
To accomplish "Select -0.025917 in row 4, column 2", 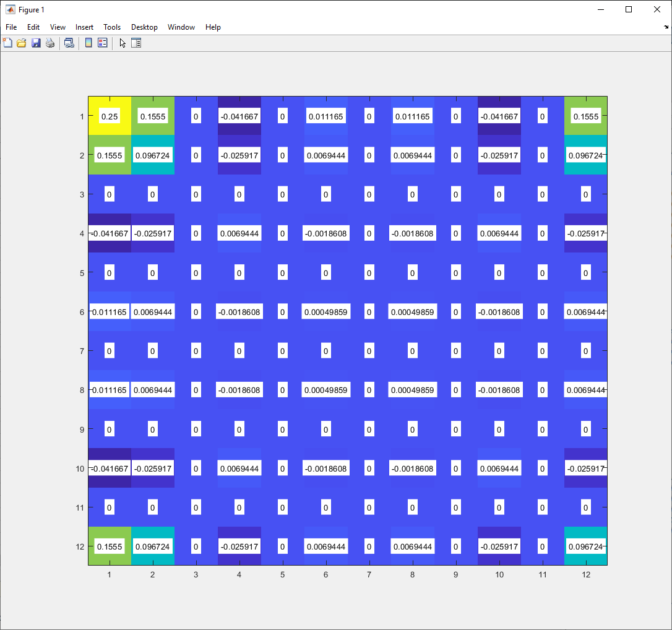I will (x=153, y=233).
